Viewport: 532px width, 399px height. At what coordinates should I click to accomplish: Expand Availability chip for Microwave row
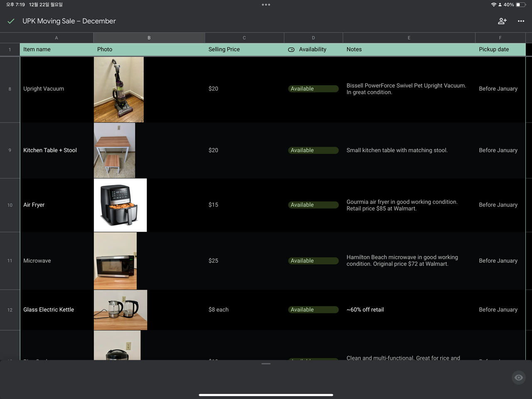click(313, 261)
